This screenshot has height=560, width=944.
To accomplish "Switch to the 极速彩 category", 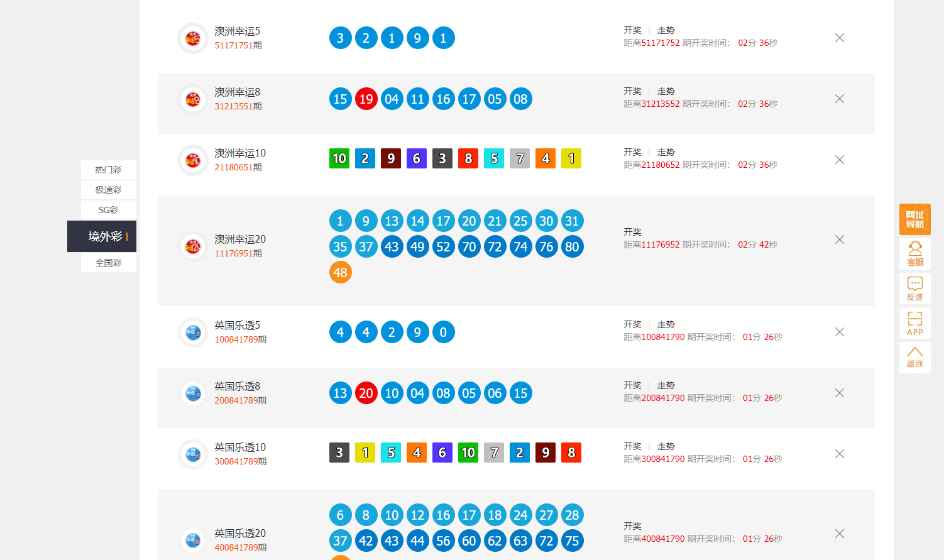I will 108,190.
